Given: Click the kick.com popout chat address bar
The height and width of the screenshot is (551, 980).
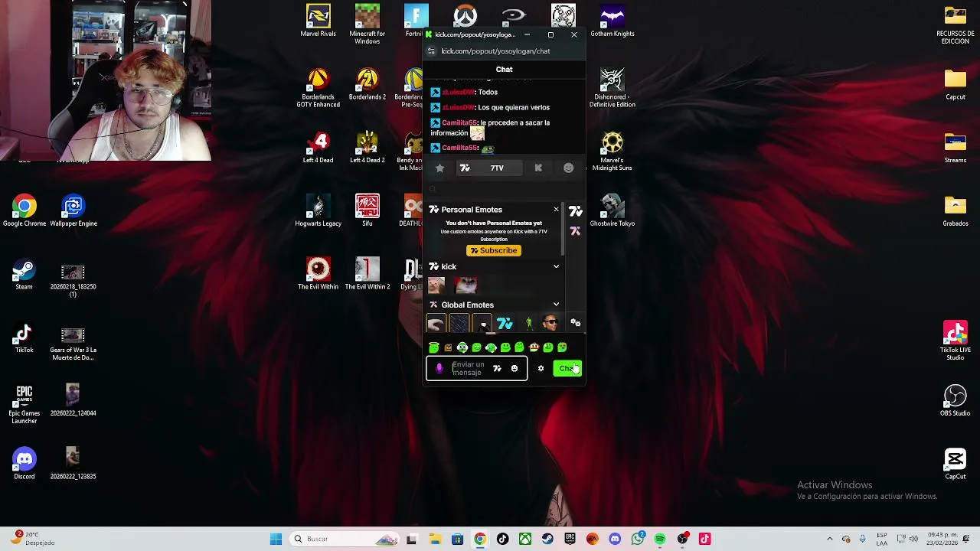Looking at the screenshot, I should pos(495,51).
